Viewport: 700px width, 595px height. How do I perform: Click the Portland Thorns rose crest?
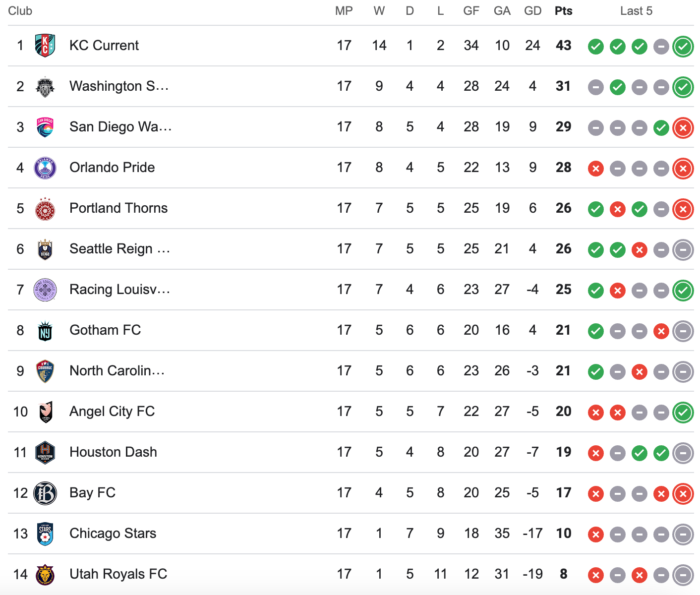(x=45, y=208)
